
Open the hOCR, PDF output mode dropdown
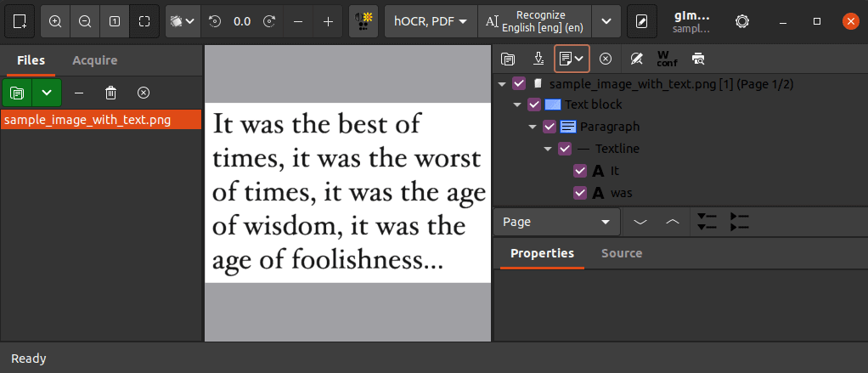(431, 21)
